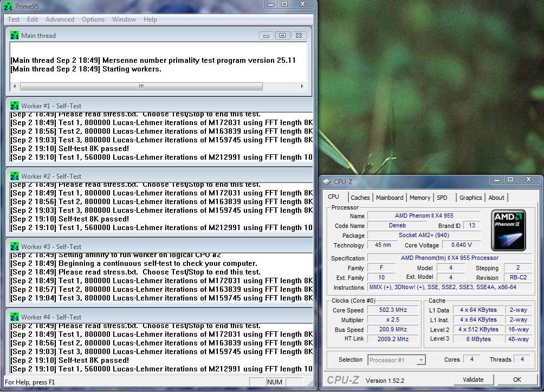
Task: Click the Validate button in CPU-Z
Action: point(473,380)
